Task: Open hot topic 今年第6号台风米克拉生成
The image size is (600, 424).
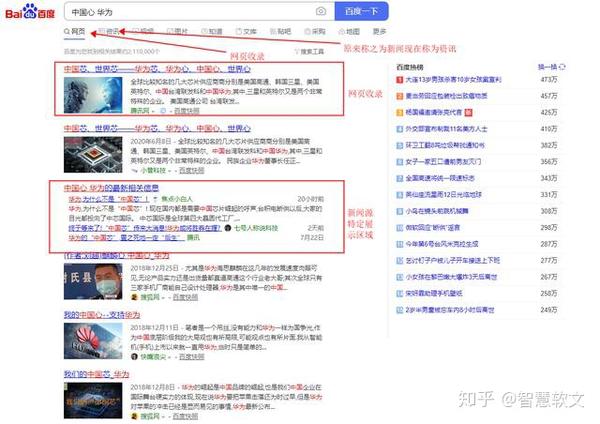Action: (442, 244)
